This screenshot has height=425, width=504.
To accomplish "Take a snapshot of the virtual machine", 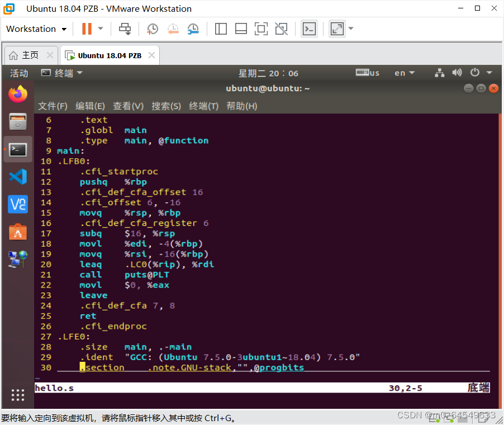I will point(152,29).
